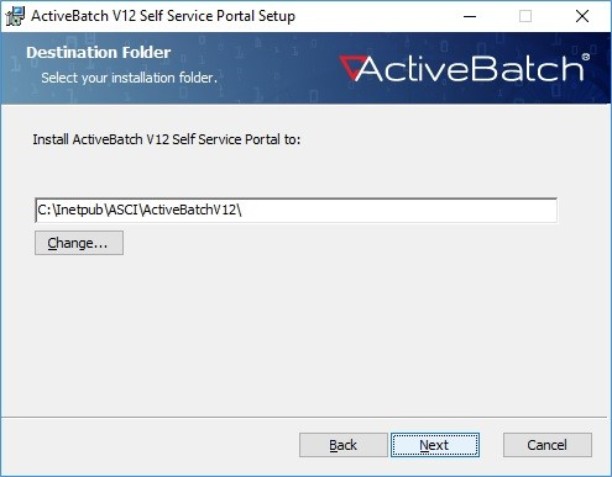Go Back to the previous setup step
Viewport: 612px width, 477px height.
[343, 445]
